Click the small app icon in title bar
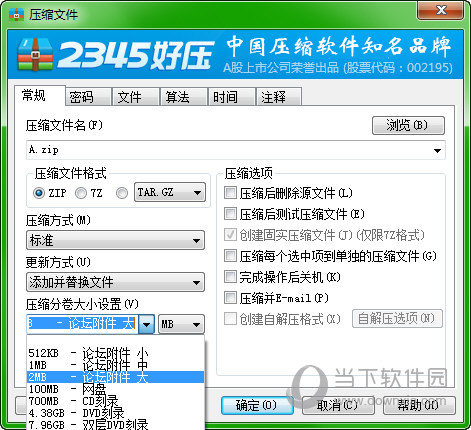The height and width of the screenshot is (430, 471). pyautogui.click(x=16, y=14)
